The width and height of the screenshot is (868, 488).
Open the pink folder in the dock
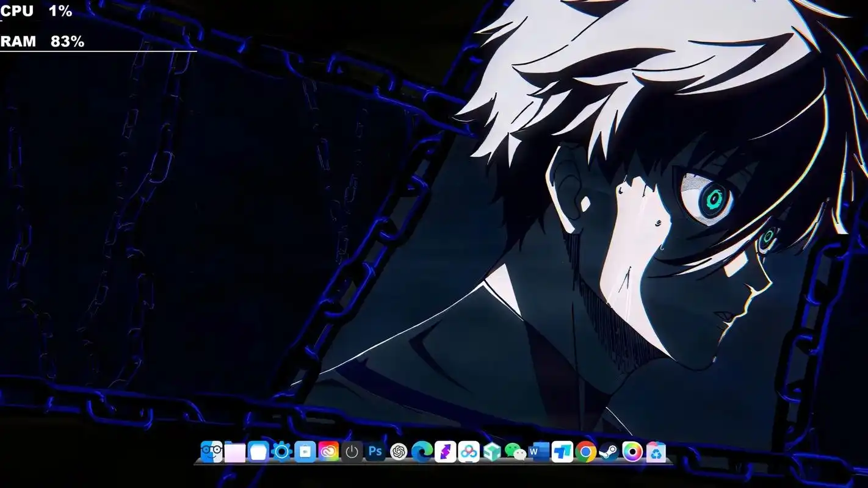pos(234,452)
